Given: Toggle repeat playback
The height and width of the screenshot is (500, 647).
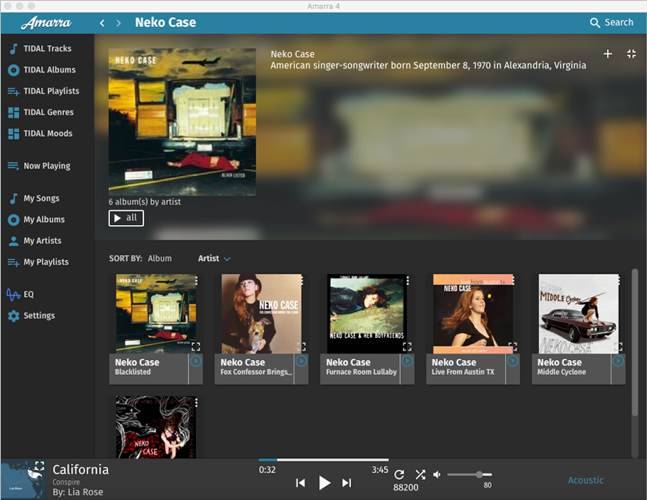Looking at the screenshot, I should 399,474.
